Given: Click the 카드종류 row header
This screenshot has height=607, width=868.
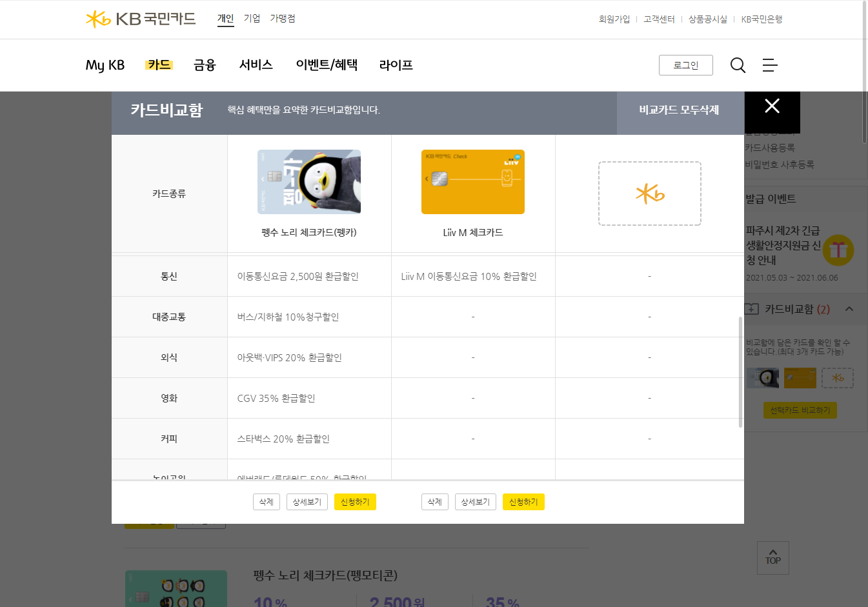Looking at the screenshot, I should [169, 194].
